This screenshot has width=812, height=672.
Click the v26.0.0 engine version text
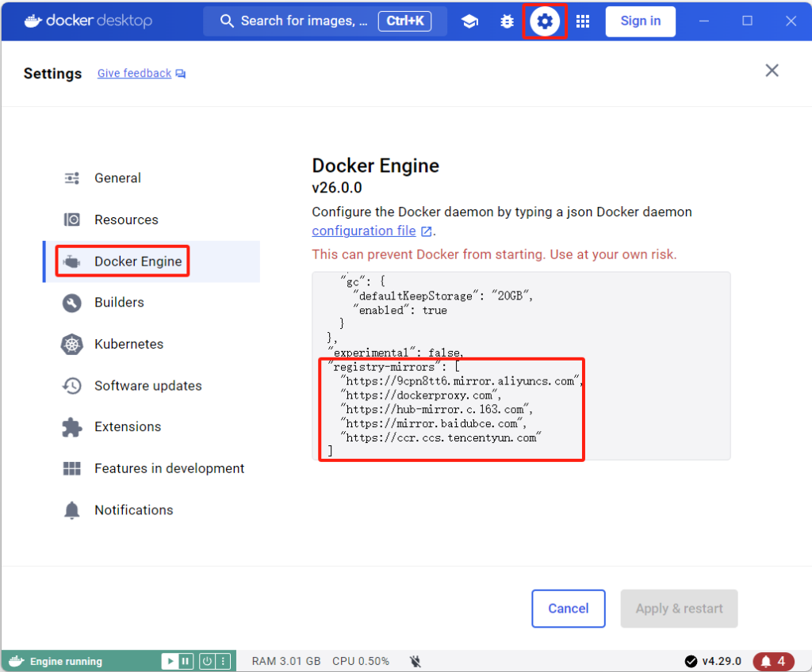[336, 187]
